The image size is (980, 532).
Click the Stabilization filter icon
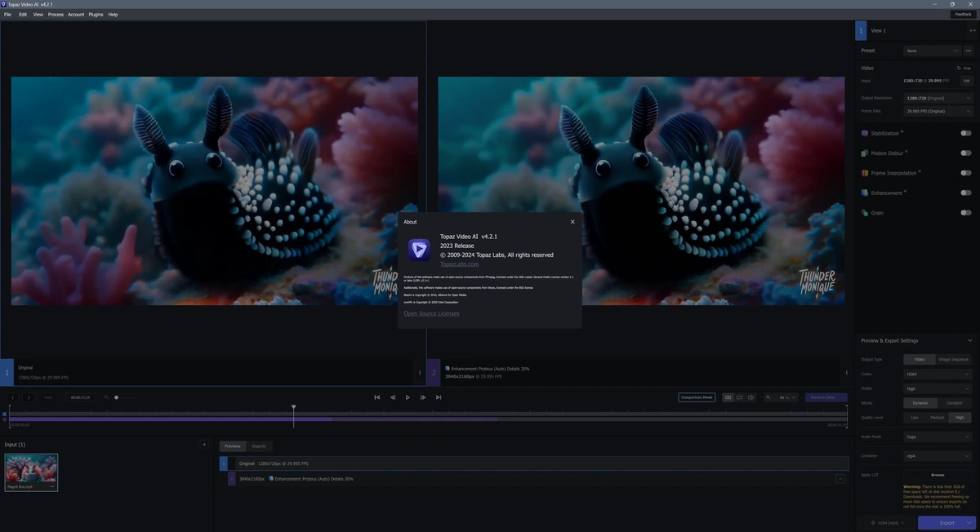[865, 133]
